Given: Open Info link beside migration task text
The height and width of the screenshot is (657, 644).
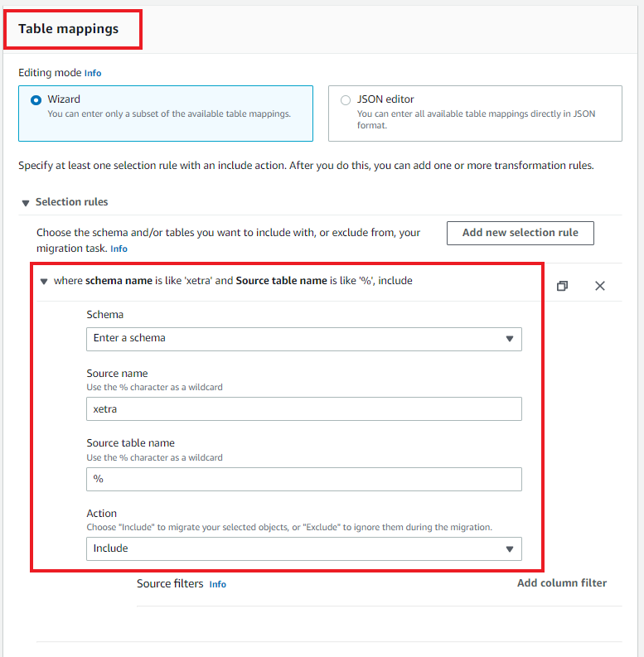Looking at the screenshot, I should tap(119, 249).
